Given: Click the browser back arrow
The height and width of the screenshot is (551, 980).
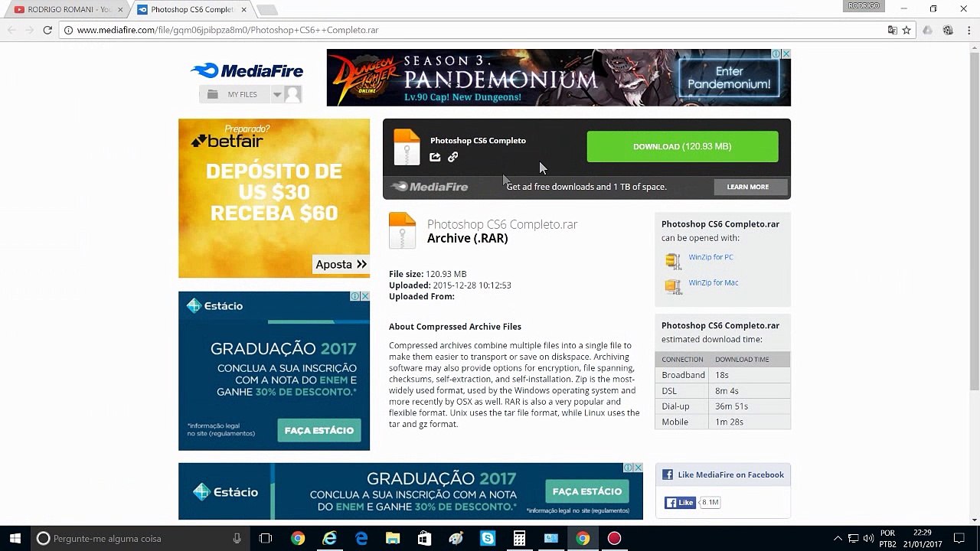Looking at the screenshot, I should click(x=11, y=30).
